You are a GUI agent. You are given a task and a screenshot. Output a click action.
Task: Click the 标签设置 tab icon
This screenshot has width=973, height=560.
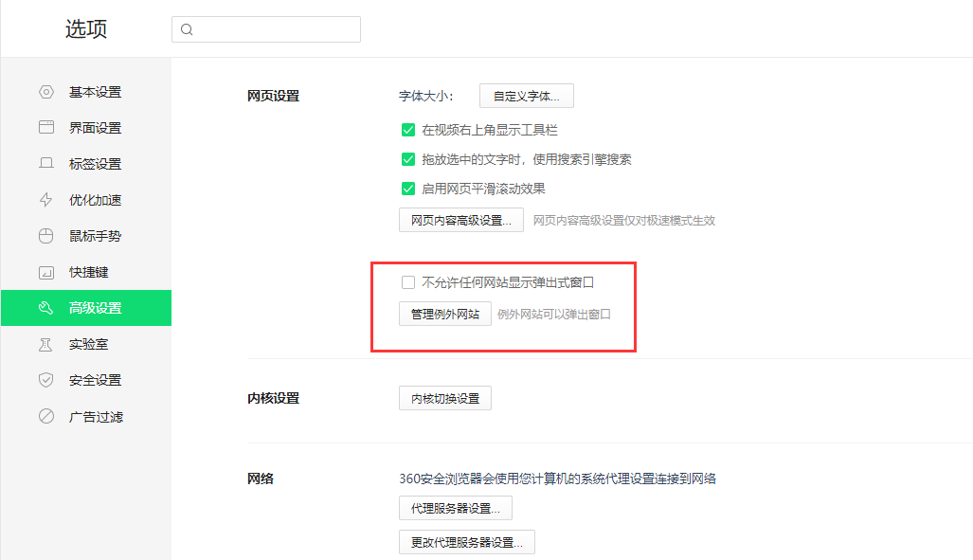coord(46,163)
